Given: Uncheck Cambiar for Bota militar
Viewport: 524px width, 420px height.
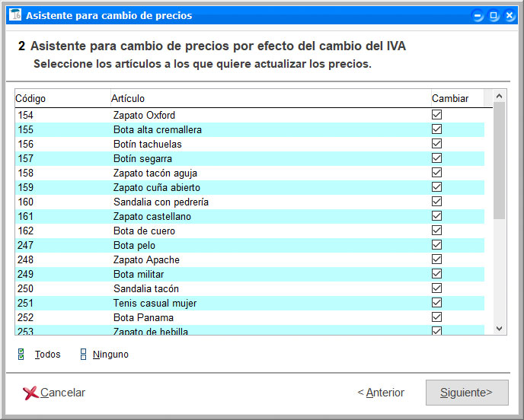Looking at the screenshot, I should coord(436,274).
